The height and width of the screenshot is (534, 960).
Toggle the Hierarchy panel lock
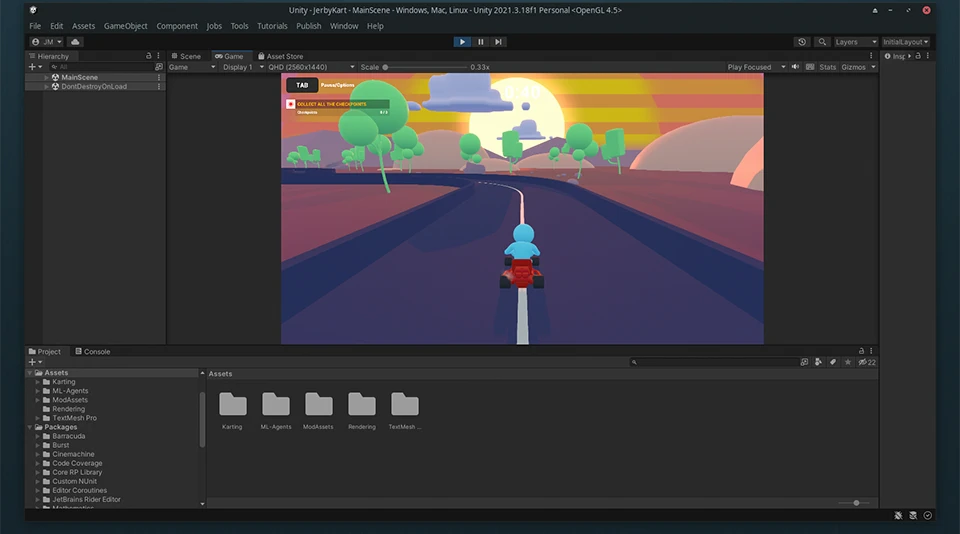pos(149,56)
